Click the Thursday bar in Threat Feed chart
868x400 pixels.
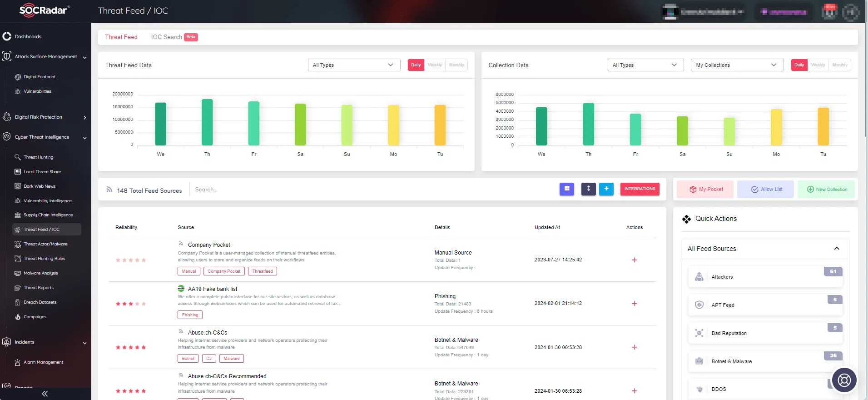click(x=207, y=122)
